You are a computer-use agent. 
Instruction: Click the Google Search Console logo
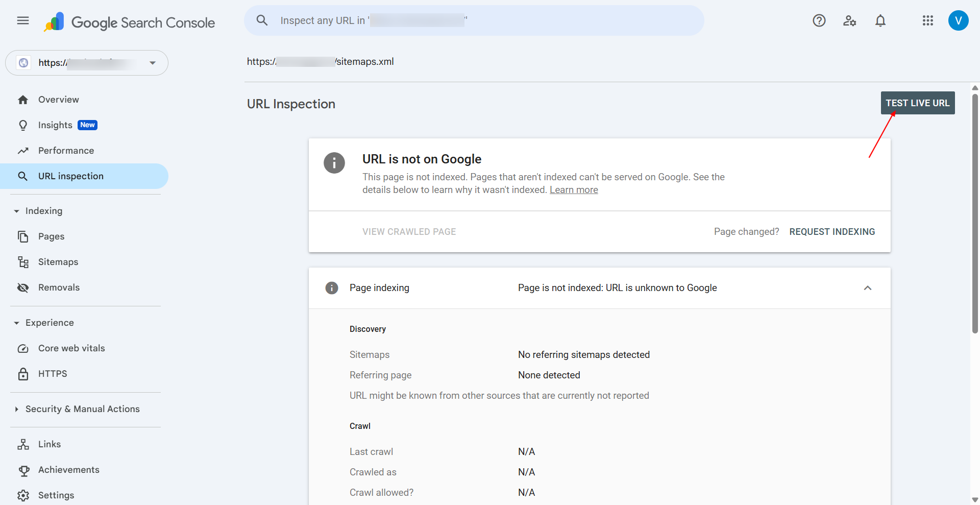[130, 22]
